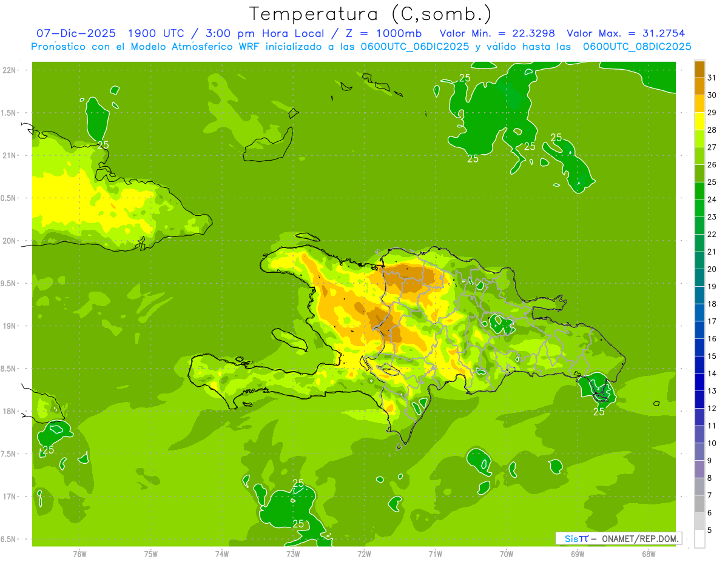This screenshot has width=728, height=562.
Task: Click the "73W" longitude label
Action: click(293, 554)
